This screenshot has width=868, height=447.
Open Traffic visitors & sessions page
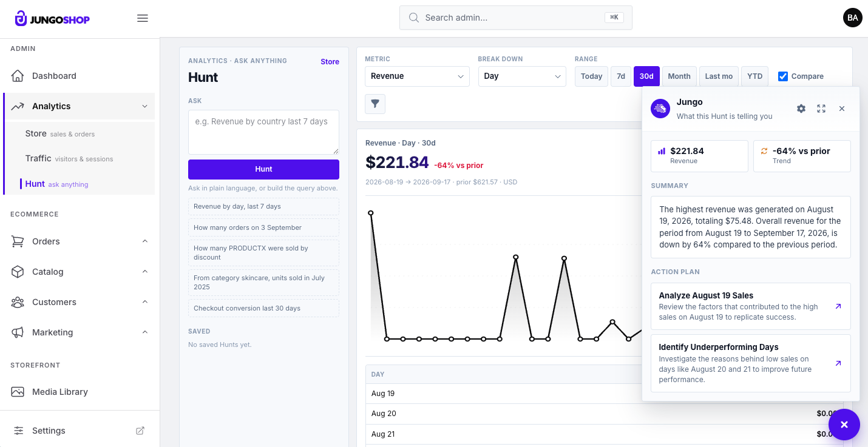[80, 158]
